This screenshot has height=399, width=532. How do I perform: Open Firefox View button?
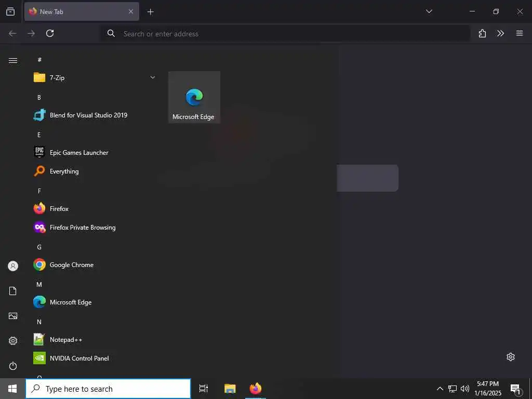tap(10, 11)
